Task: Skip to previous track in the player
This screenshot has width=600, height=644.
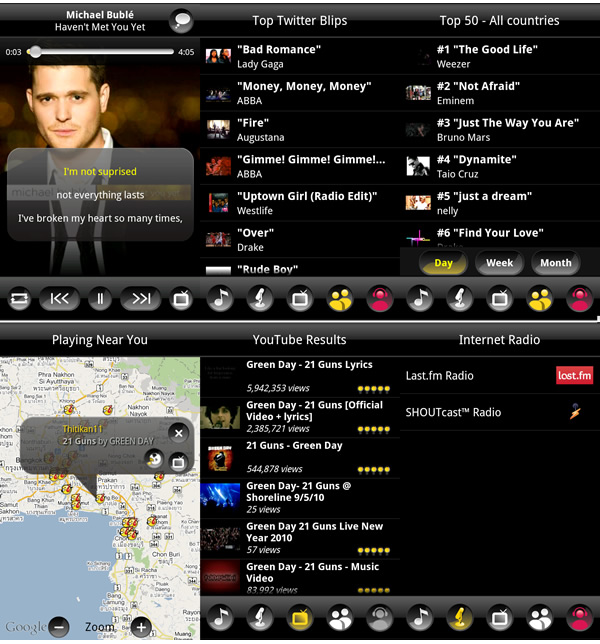Action: coord(60,299)
